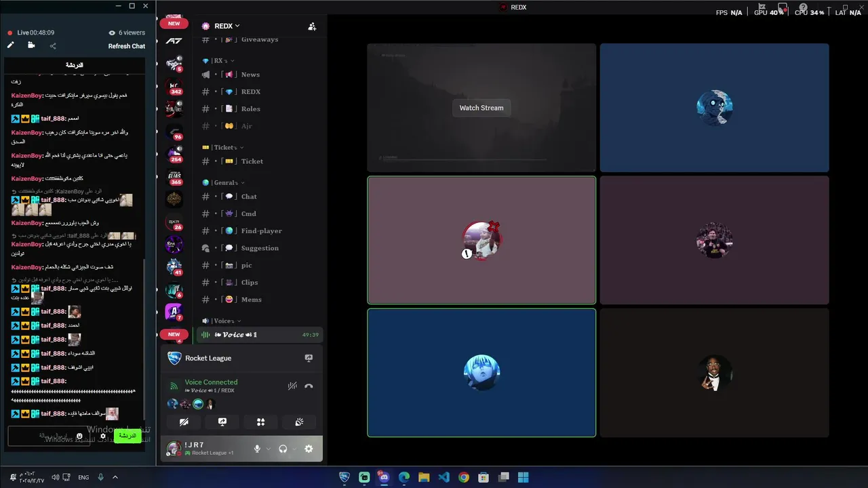Click the speaking participant tile with pink background
This screenshot has width=868, height=488.
tap(481, 240)
